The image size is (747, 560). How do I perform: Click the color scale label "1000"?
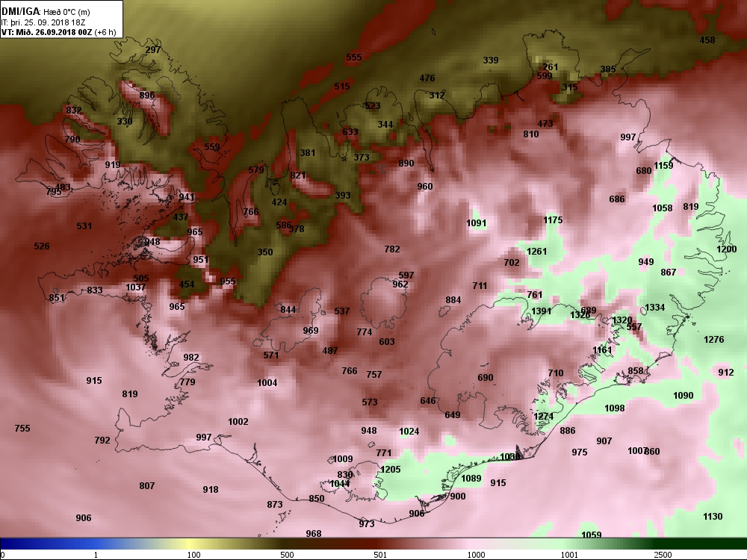point(476,555)
